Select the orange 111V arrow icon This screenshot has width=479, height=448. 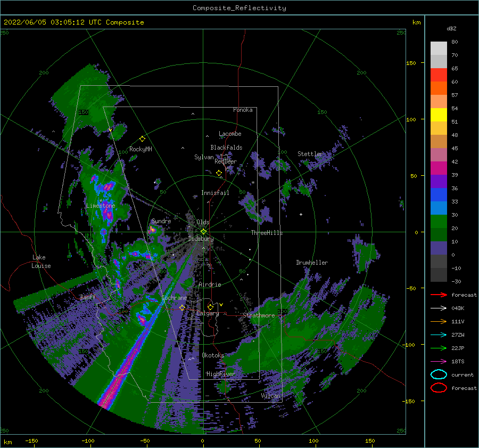coord(439,321)
